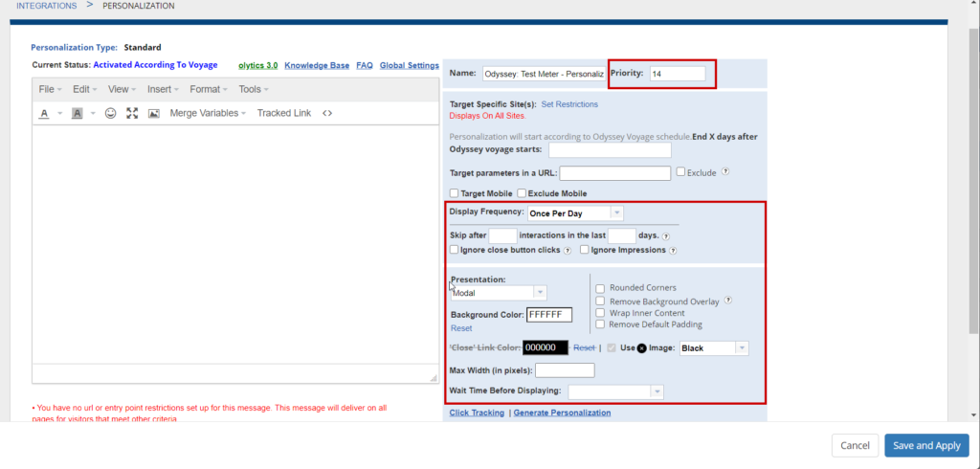Tick Ignore close button clicks checkbox
This screenshot has height=469, width=980.
coord(455,251)
